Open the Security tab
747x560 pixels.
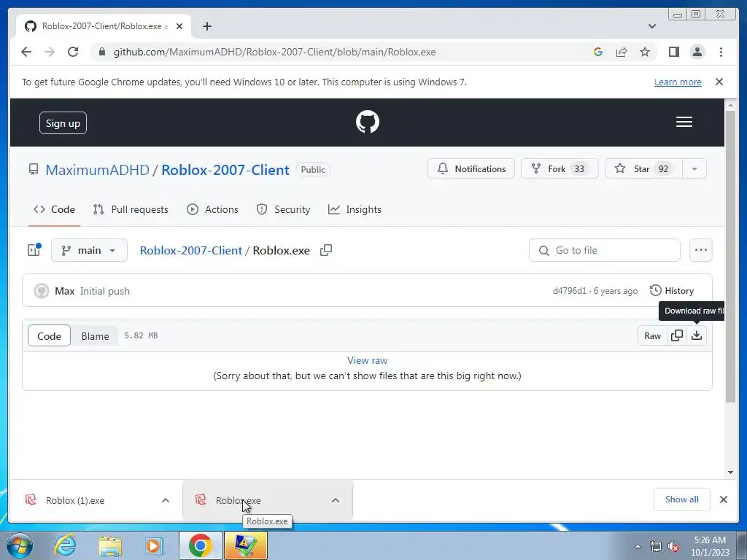284,209
